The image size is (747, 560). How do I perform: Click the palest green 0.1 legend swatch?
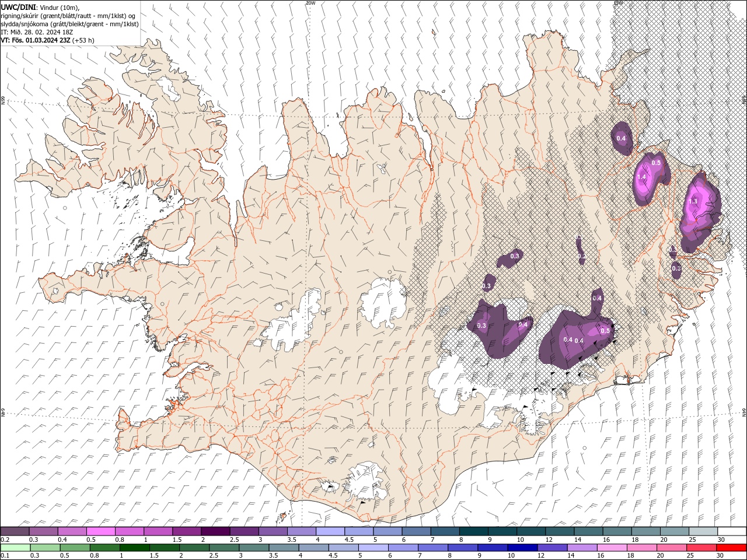(15, 548)
